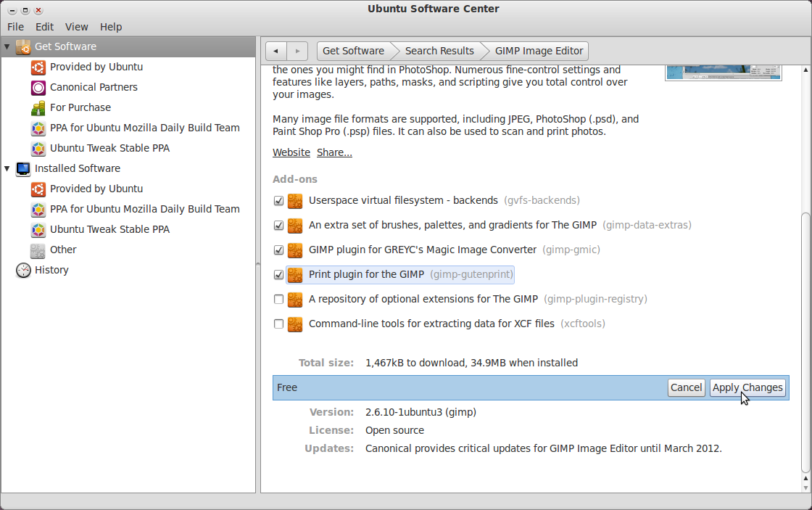
Task: Click the package icon for gimp-gmic add-on
Action: [x=295, y=250]
